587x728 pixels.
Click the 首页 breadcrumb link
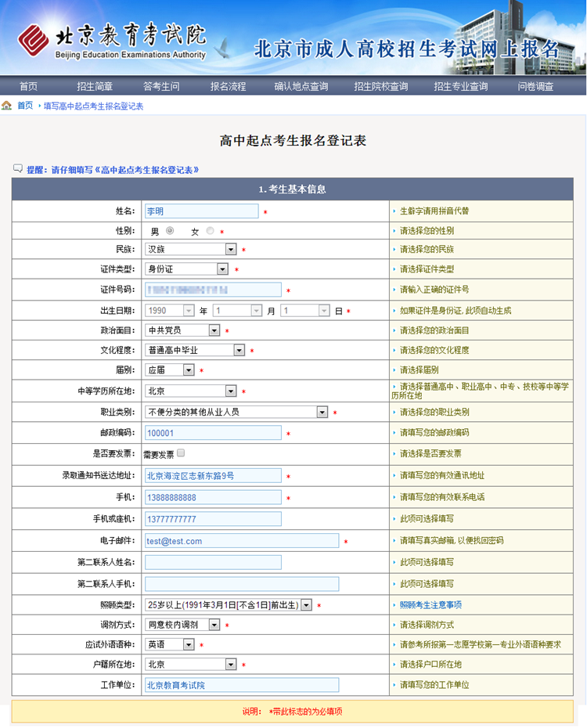click(x=25, y=106)
